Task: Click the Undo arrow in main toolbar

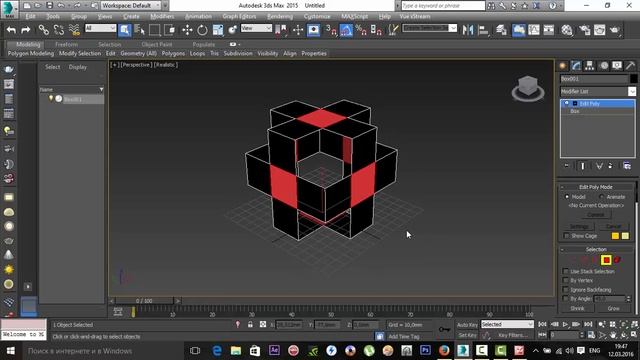Action: 11,30
